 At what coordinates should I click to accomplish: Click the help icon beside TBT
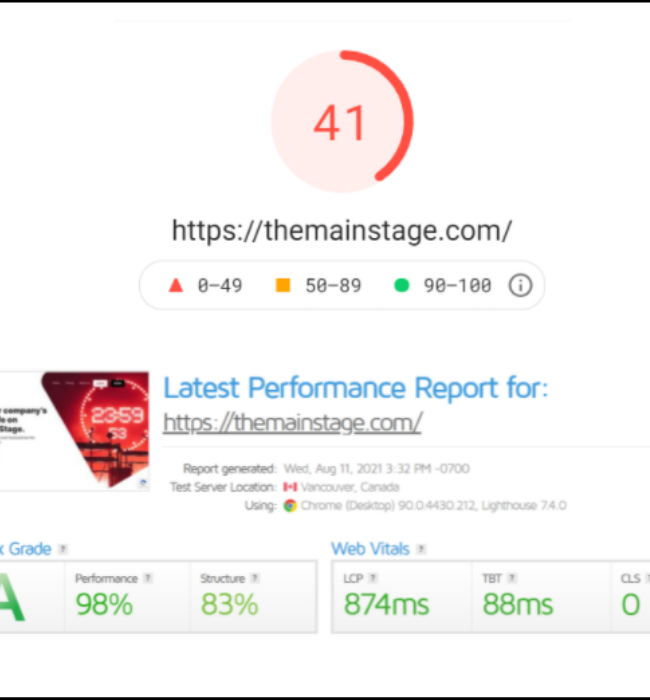tap(512, 578)
